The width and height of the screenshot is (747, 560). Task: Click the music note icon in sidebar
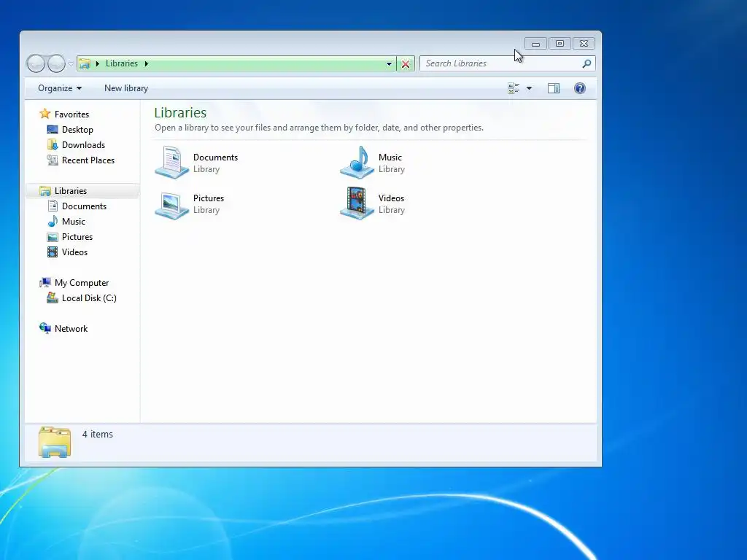(x=53, y=222)
